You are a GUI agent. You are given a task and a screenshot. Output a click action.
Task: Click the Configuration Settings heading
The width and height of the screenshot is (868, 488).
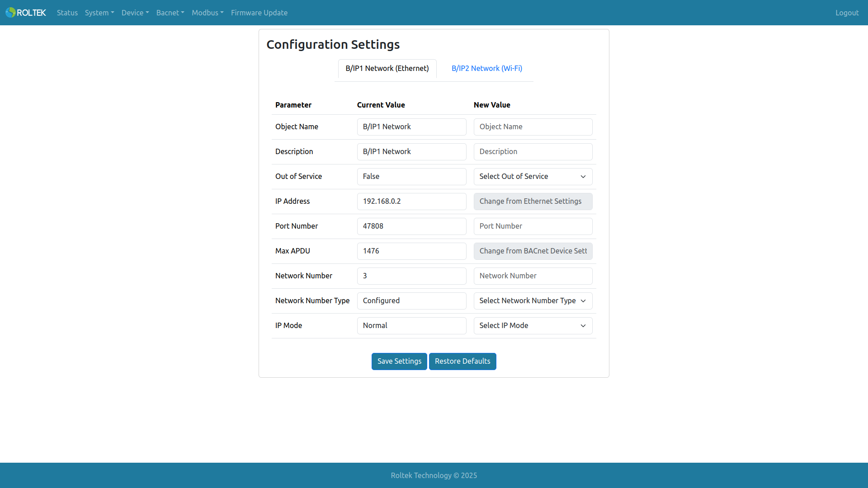[333, 45]
